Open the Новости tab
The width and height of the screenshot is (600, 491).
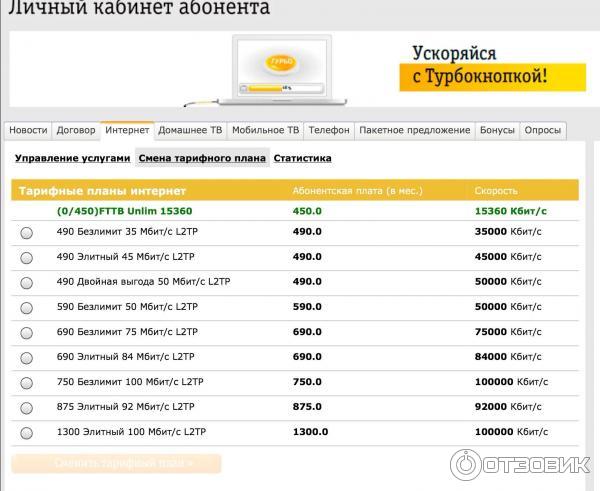[x=28, y=131]
